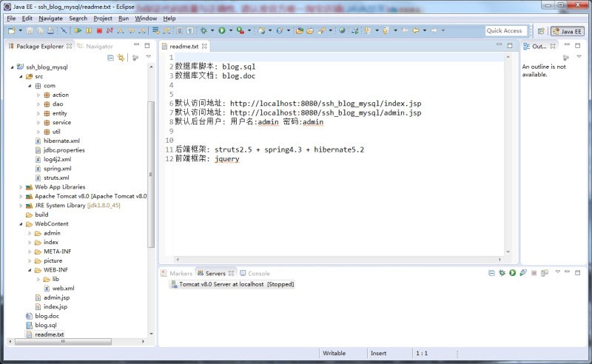Open the Navigate menu
Viewport: 592px width, 364px height.
point(50,18)
